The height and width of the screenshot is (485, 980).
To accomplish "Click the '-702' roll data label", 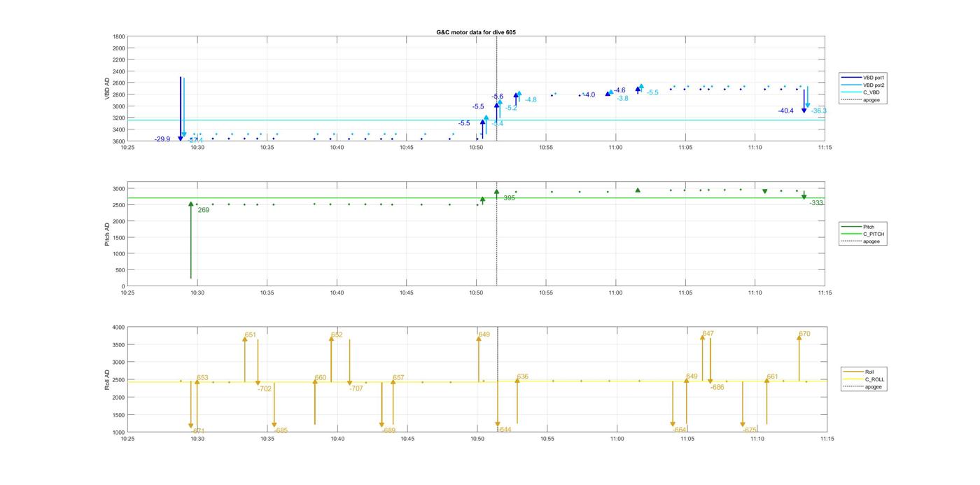I will pos(265,388).
